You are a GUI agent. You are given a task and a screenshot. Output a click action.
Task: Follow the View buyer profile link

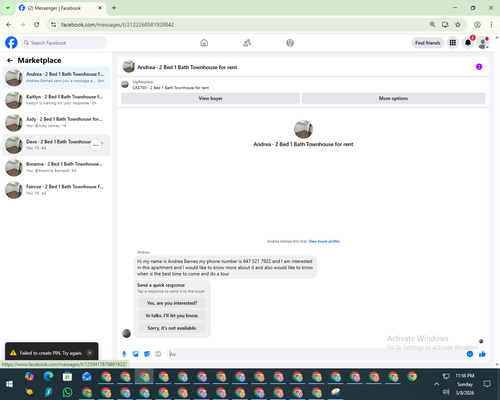tap(324, 241)
